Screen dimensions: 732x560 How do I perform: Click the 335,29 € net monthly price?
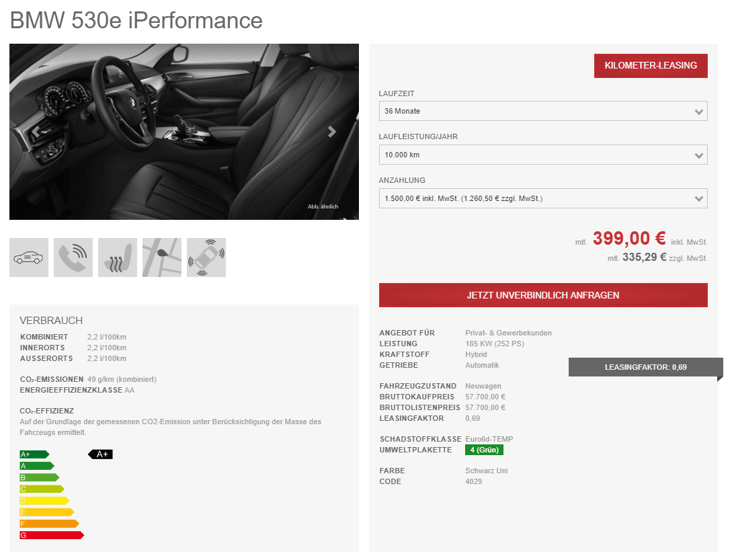click(644, 257)
